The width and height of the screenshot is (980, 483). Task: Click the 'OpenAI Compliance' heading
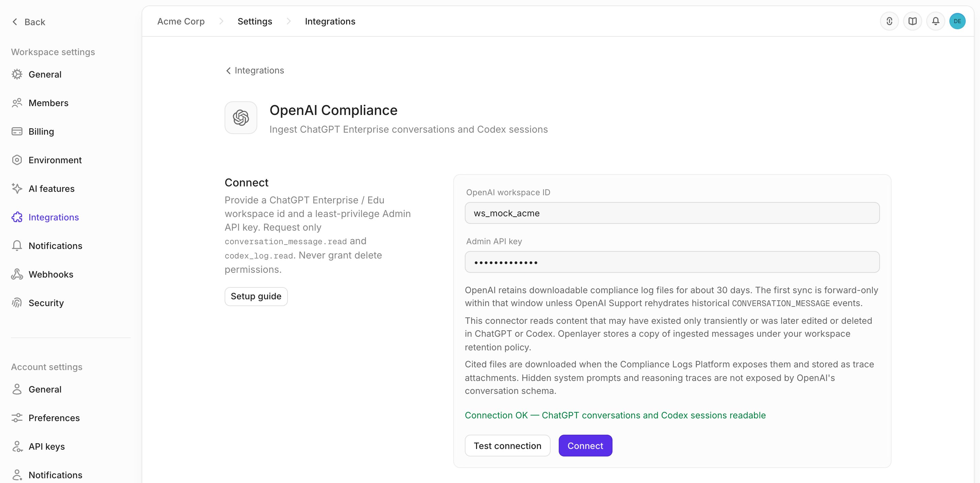pyautogui.click(x=333, y=110)
